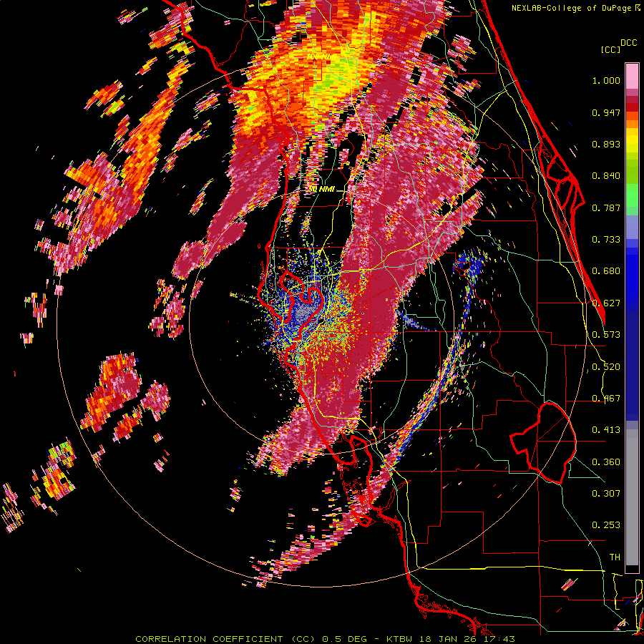Image resolution: width=644 pixels, height=644 pixels.
Task: Click the 50 NMI range ring label
Action: pyautogui.click(x=321, y=190)
